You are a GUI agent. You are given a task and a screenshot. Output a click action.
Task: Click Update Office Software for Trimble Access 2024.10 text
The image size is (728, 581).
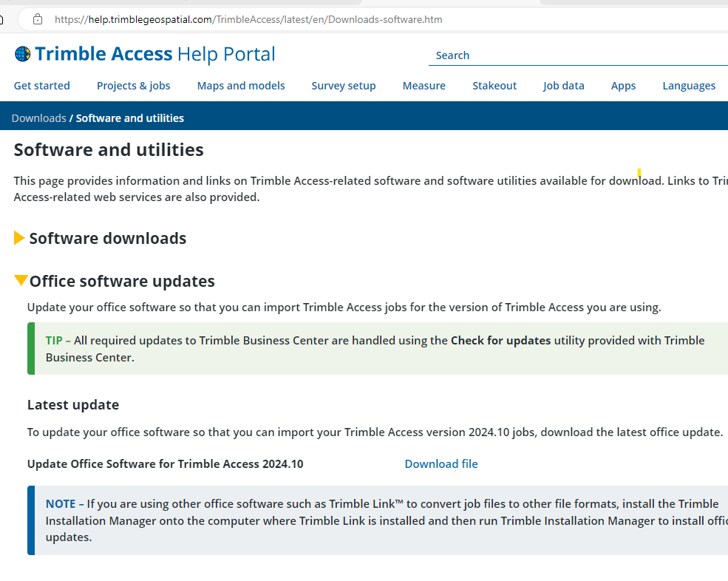[165, 464]
